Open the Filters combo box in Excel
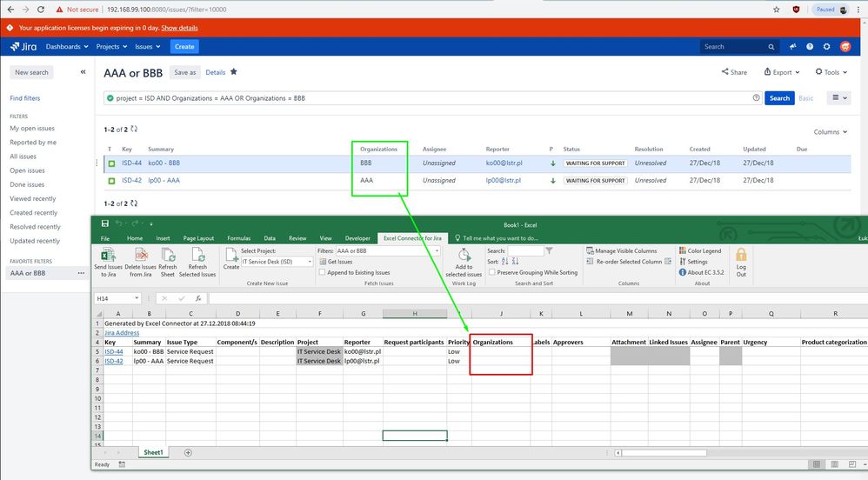 [x=388, y=250]
